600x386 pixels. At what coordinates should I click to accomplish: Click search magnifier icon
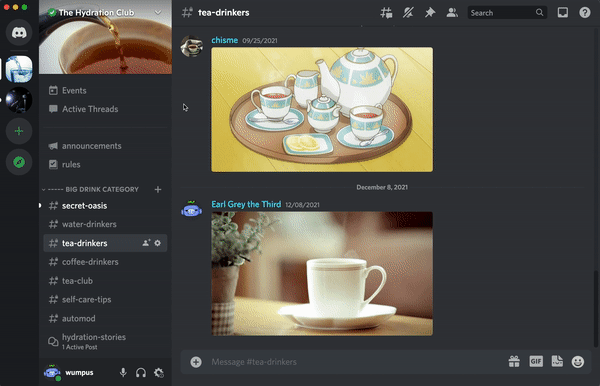(x=539, y=13)
